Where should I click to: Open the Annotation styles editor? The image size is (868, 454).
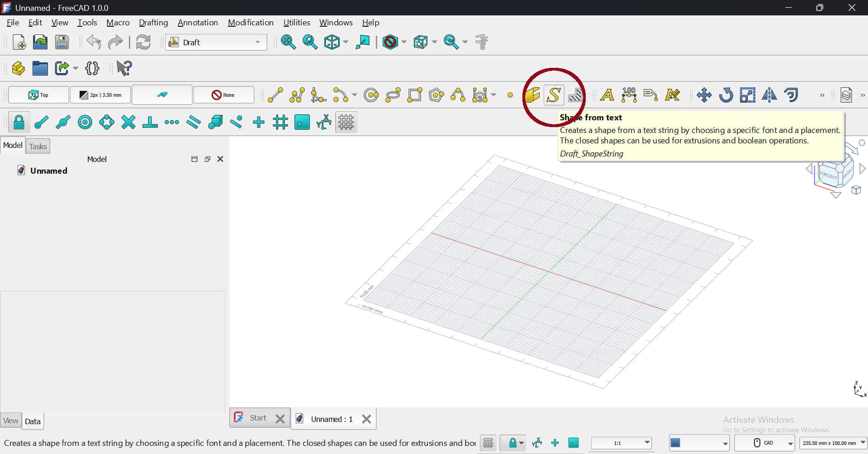point(672,95)
